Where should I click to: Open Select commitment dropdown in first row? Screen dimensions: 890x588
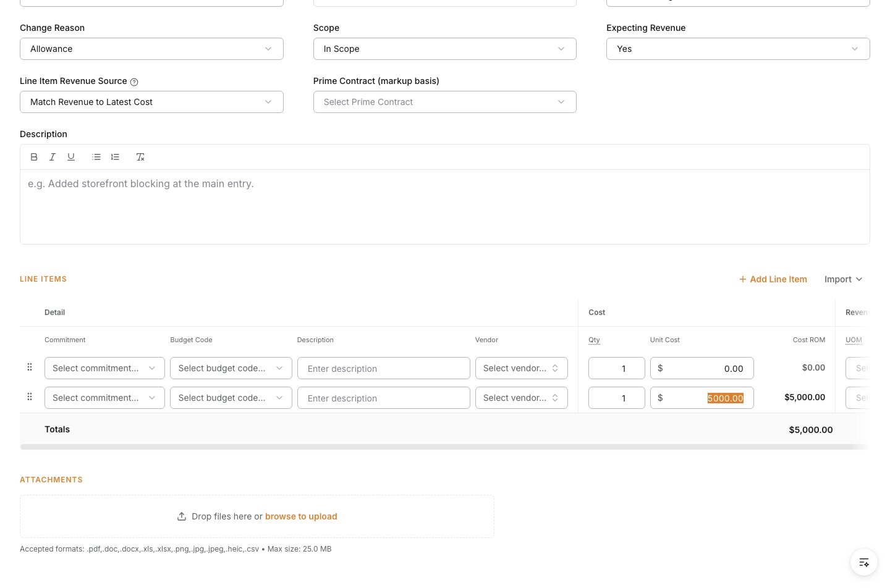coord(104,368)
